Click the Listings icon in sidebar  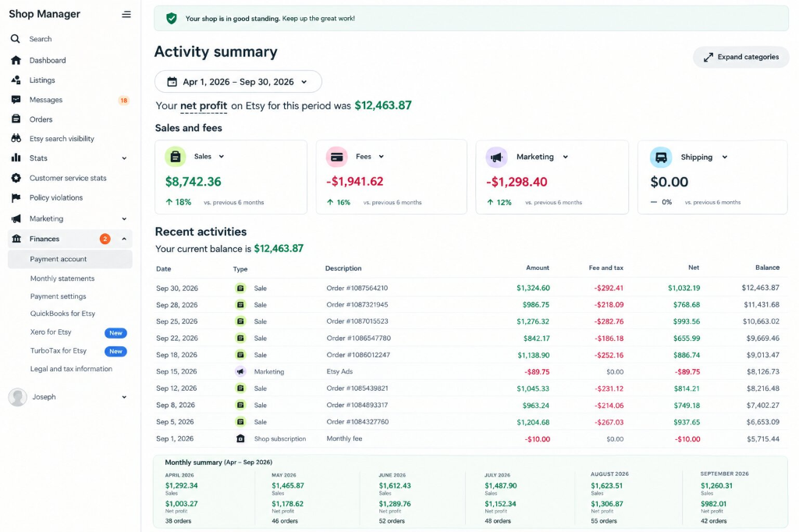(16, 80)
